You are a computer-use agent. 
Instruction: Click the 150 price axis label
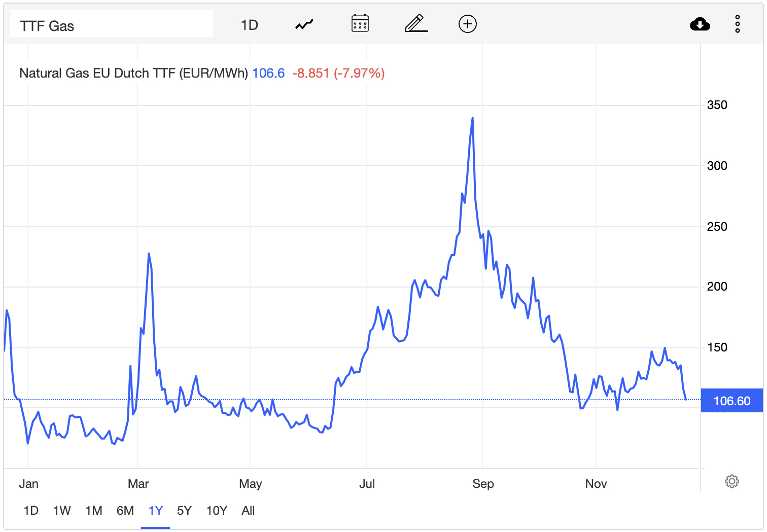pos(717,347)
